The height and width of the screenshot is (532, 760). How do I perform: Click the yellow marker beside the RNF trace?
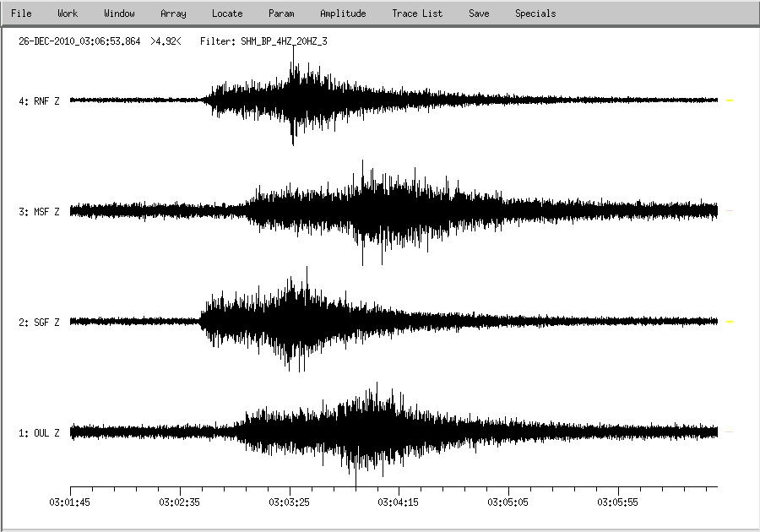click(730, 100)
